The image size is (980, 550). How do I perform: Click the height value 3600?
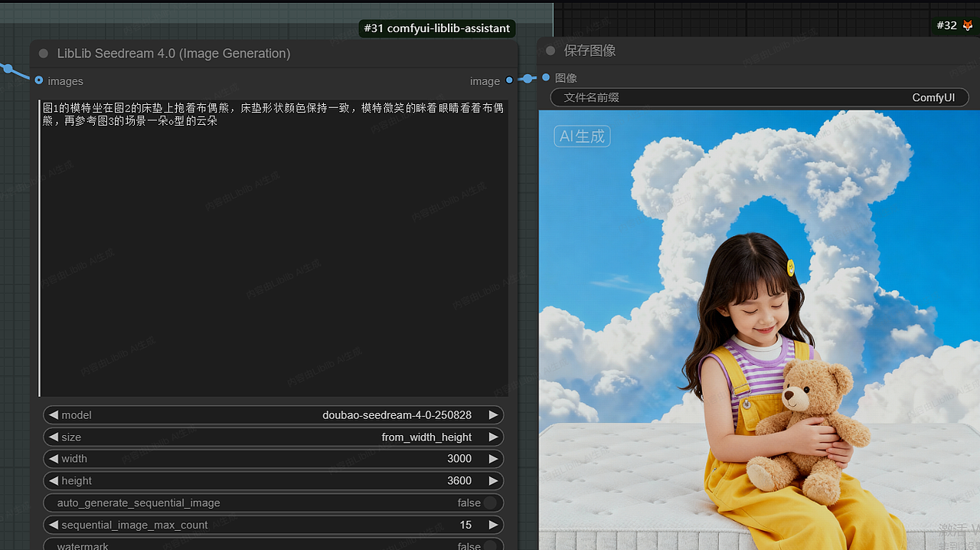459,481
